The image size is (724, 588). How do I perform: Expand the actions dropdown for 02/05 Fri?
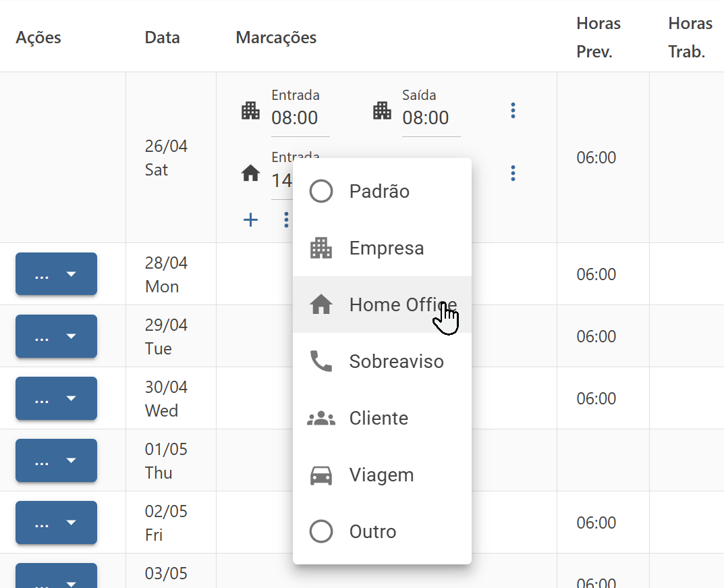(56, 523)
